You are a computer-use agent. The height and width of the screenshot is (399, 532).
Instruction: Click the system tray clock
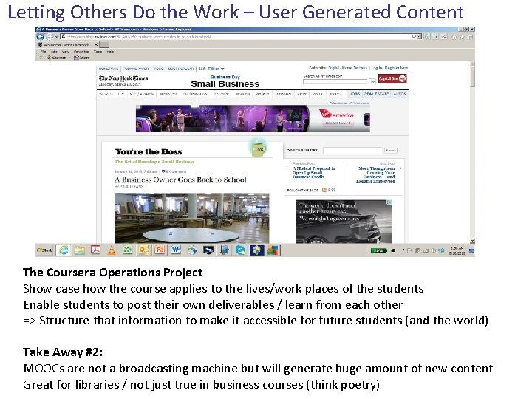click(457, 250)
